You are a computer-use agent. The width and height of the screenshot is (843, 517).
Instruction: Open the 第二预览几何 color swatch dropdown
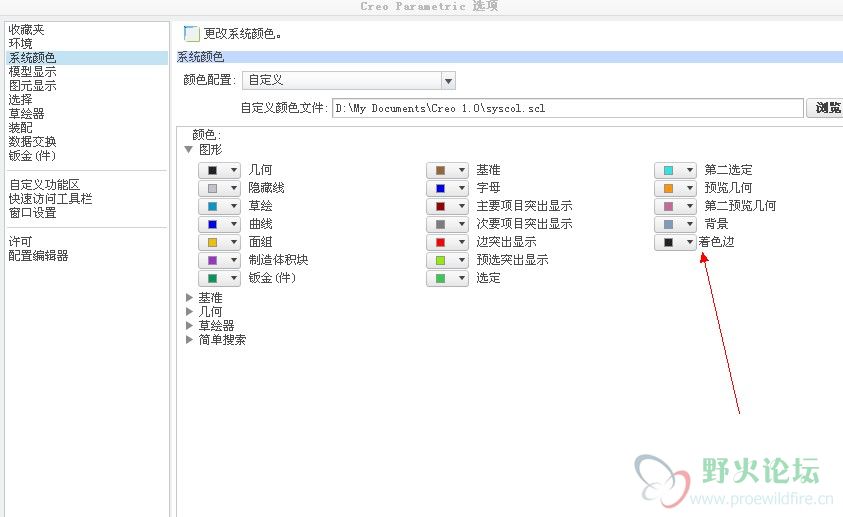pos(675,206)
